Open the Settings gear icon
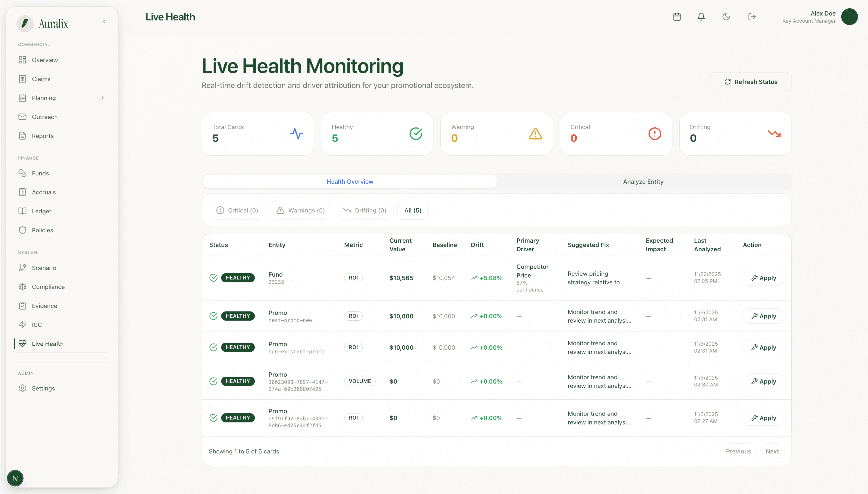The height and width of the screenshot is (494, 868). click(22, 388)
